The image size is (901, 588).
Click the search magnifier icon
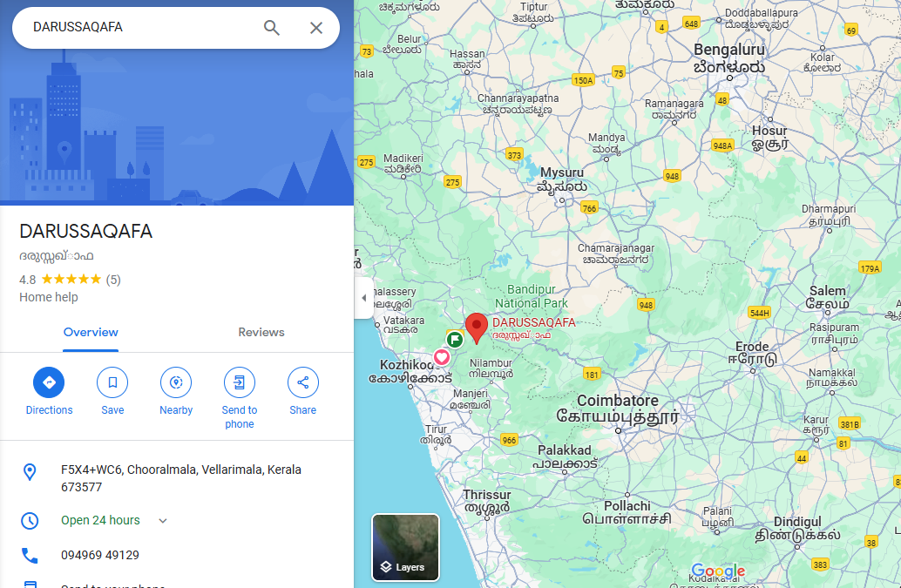click(x=272, y=28)
